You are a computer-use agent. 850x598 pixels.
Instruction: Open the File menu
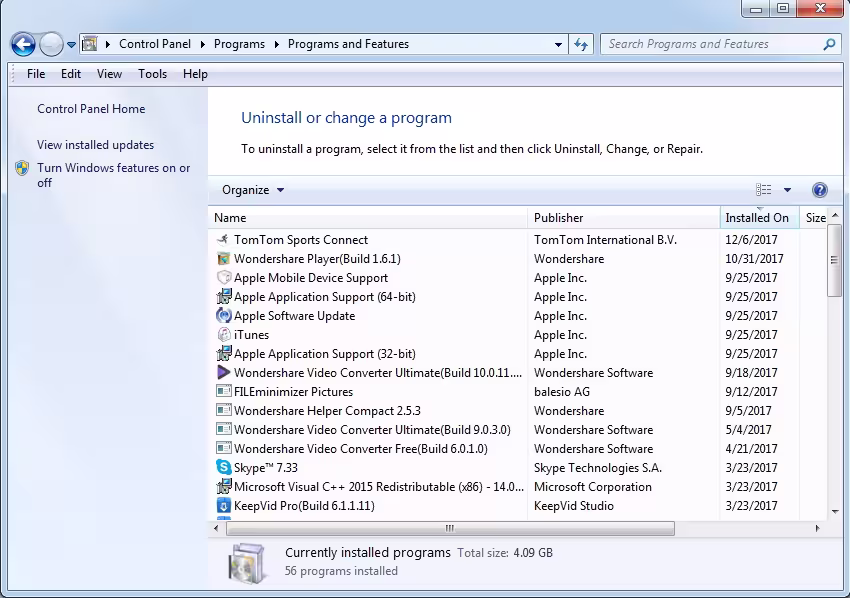pos(36,74)
